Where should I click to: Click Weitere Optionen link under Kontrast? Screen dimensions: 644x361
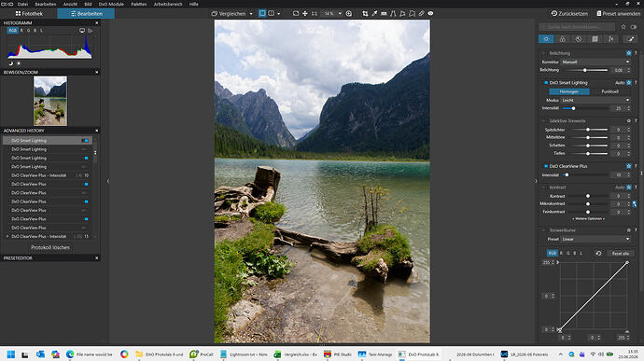(x=589, y=219)
